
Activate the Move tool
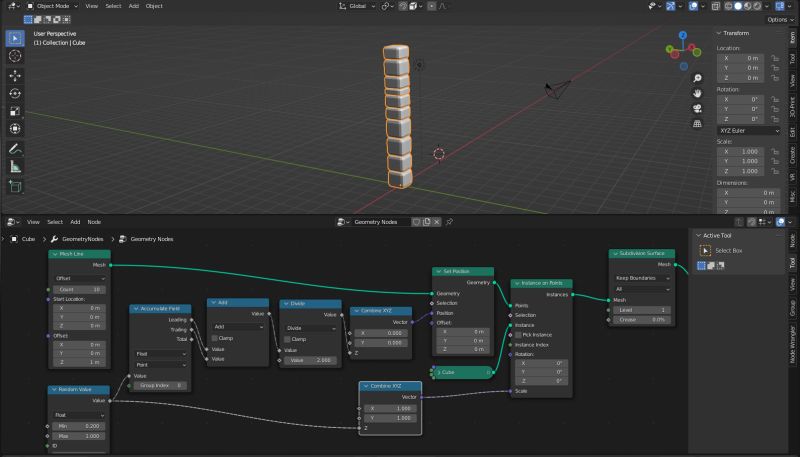point(15,75)
